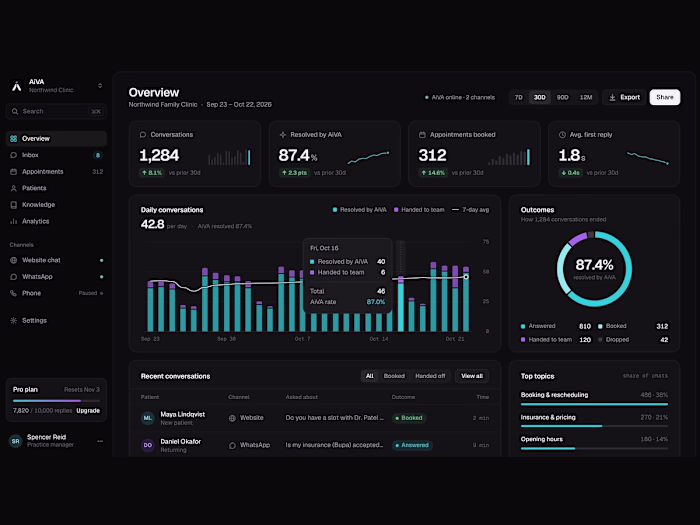Click the Resolved by AiVA sparkle icon

(283, 134)
